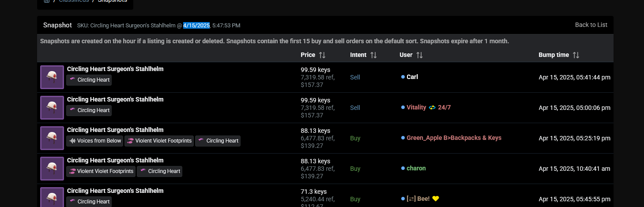Sort by Bump time arrows icon

click(x=576, y=55)
